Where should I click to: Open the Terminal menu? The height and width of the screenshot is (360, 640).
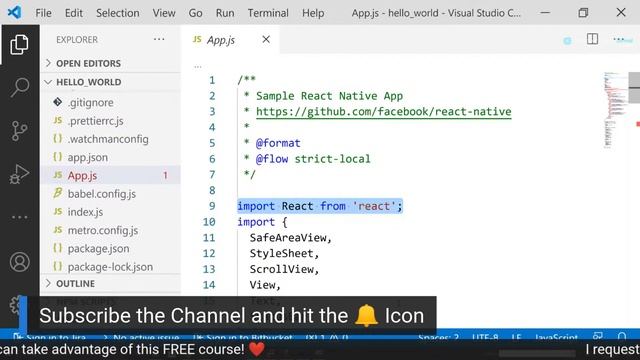(x=268, y=13)
